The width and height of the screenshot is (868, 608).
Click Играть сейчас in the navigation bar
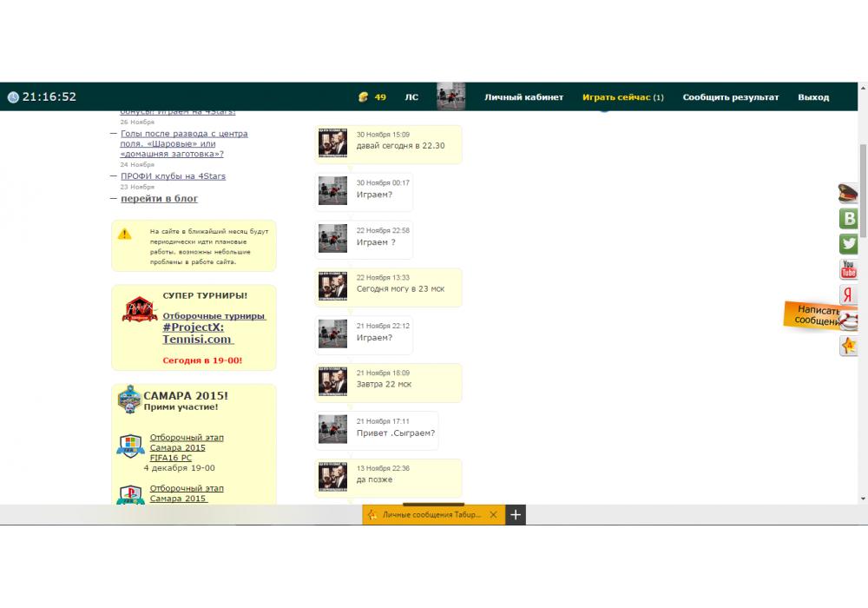616,97
